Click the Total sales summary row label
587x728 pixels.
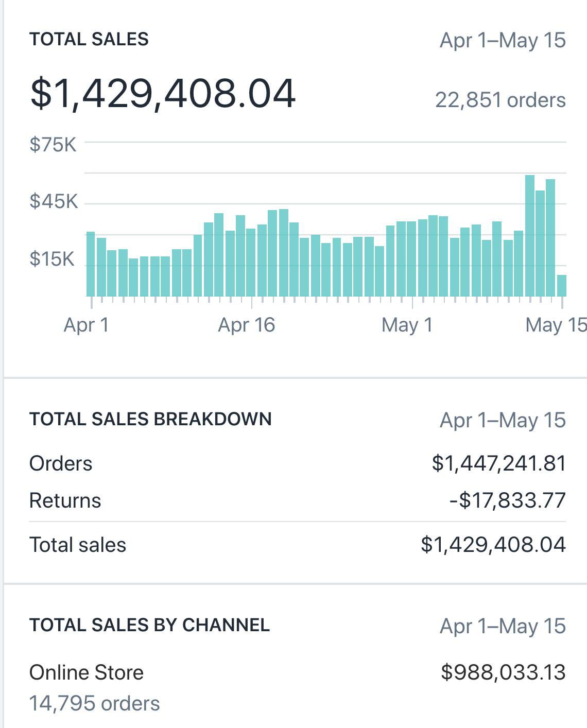tap(78, 545)
